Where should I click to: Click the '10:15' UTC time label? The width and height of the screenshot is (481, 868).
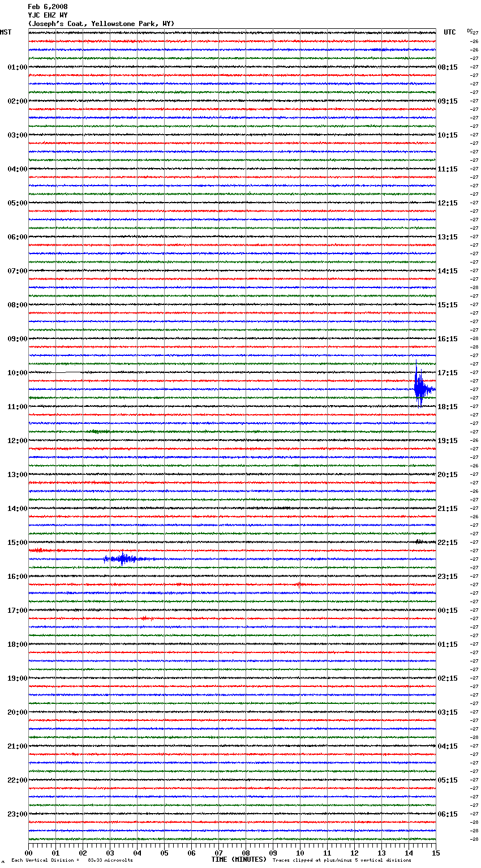click(x=448, y=135)
